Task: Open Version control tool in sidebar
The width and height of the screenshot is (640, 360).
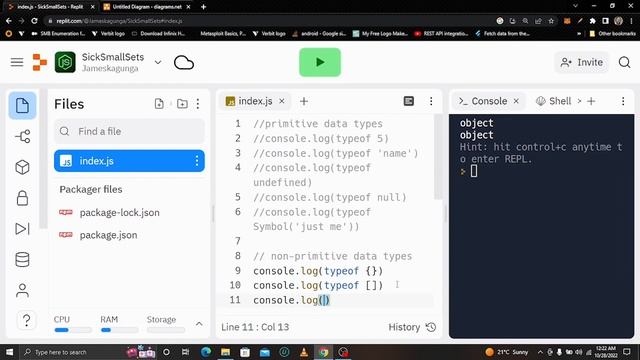Action: pos(22,136)
